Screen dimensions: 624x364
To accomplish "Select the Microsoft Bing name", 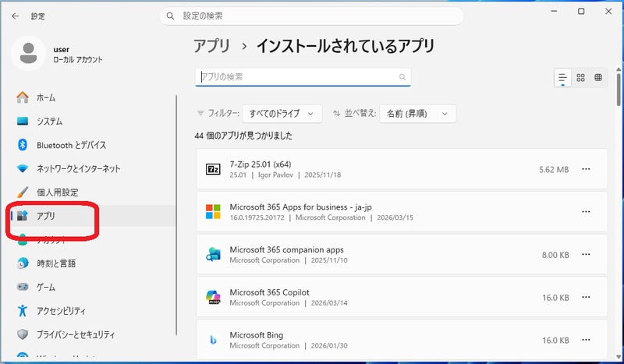I will coord(257,335).
